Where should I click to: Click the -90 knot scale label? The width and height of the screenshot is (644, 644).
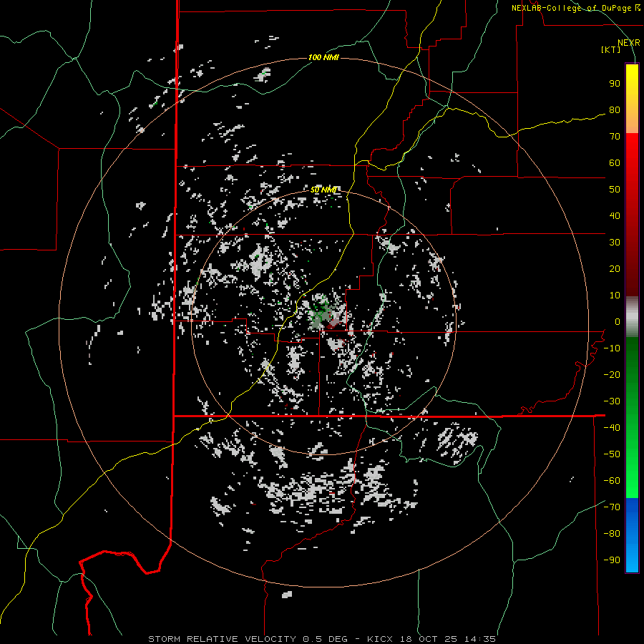click(612, 560)
